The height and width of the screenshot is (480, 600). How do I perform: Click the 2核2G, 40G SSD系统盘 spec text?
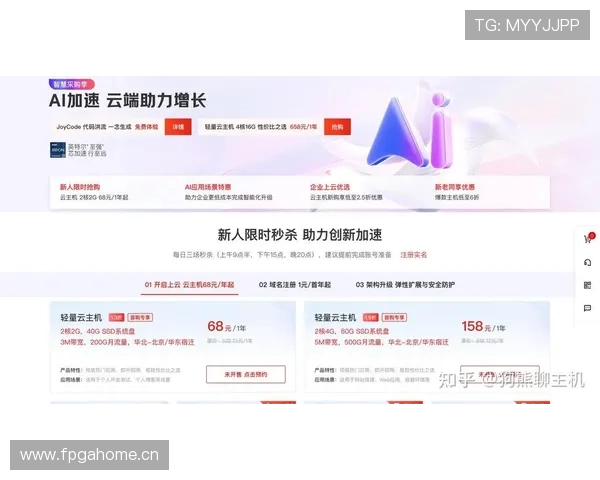pyautogui.click(x=98, y=331)
